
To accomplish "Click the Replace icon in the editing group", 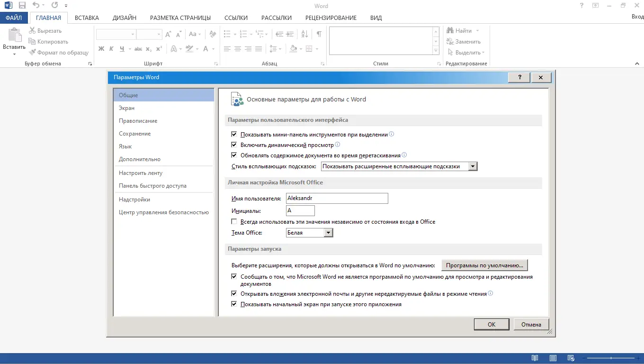I will tap(450, 42).
